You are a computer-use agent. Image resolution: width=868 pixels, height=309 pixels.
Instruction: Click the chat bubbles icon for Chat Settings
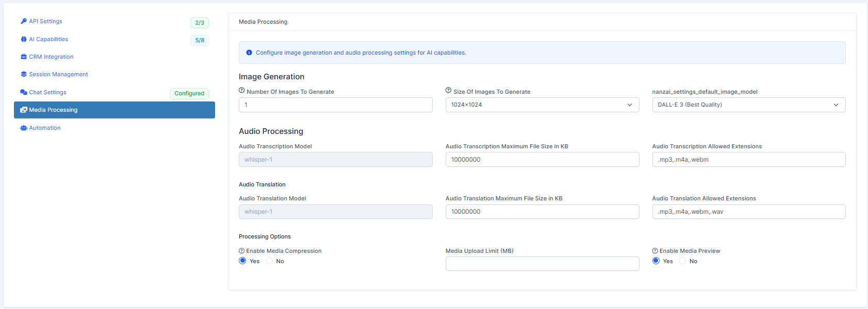[x=24, y=92]
